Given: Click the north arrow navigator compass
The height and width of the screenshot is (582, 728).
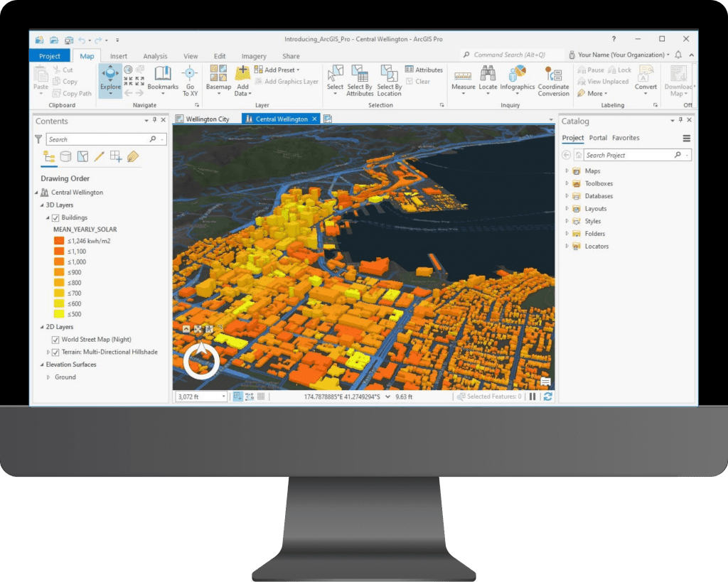Looking at the screenshot, I should click(x=201, y=360).
